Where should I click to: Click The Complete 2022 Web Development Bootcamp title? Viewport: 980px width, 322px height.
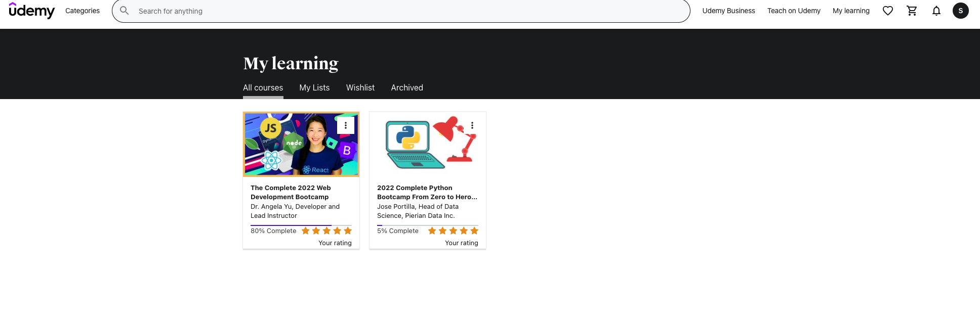(x=291, y=192)
